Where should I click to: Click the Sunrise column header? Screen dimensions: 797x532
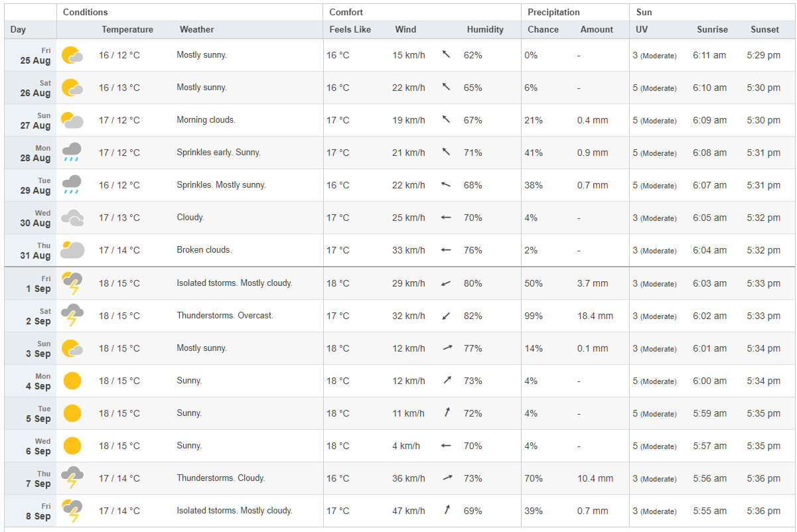click(x=712, y=30)
